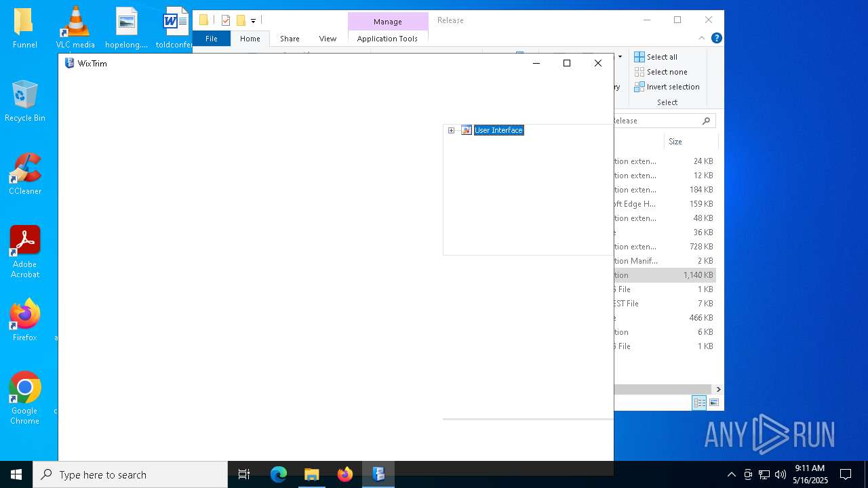868x488 pixels.
Task: Open File Explorer from taskbar
Action: coord(312,474)
